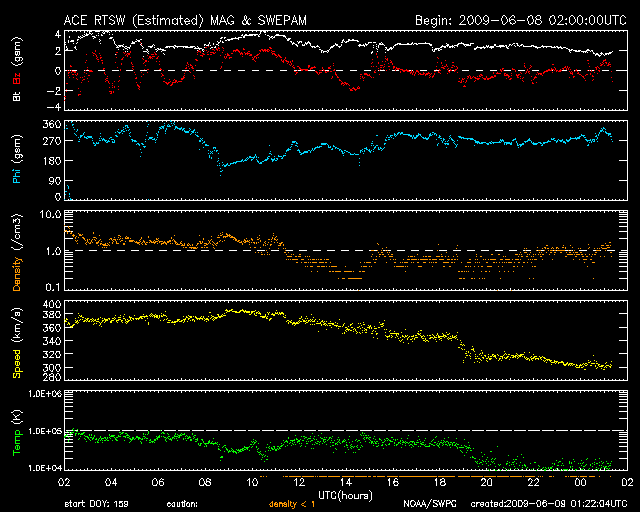Screen dimensions: 640x512
Task: Click the '22' hour label on the time axis
Action: (533, 483)
